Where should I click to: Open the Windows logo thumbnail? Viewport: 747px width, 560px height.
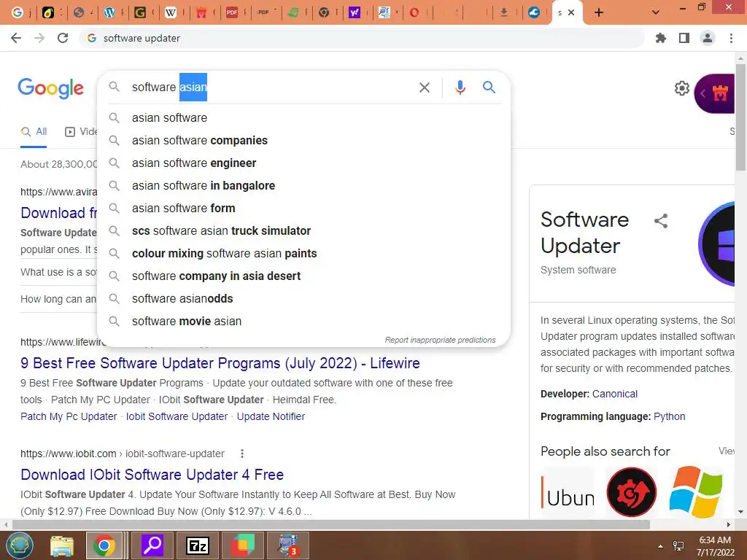pyautogui.click(x=695, y=492)
